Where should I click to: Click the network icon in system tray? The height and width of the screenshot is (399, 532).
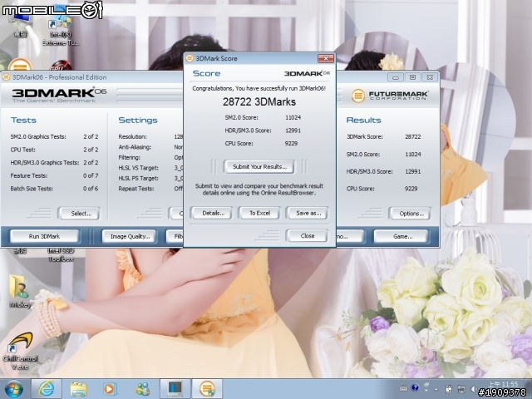click(461, 389)
